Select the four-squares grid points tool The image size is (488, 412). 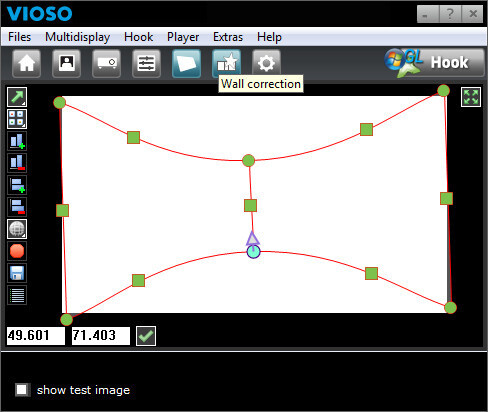click(17, 119)
